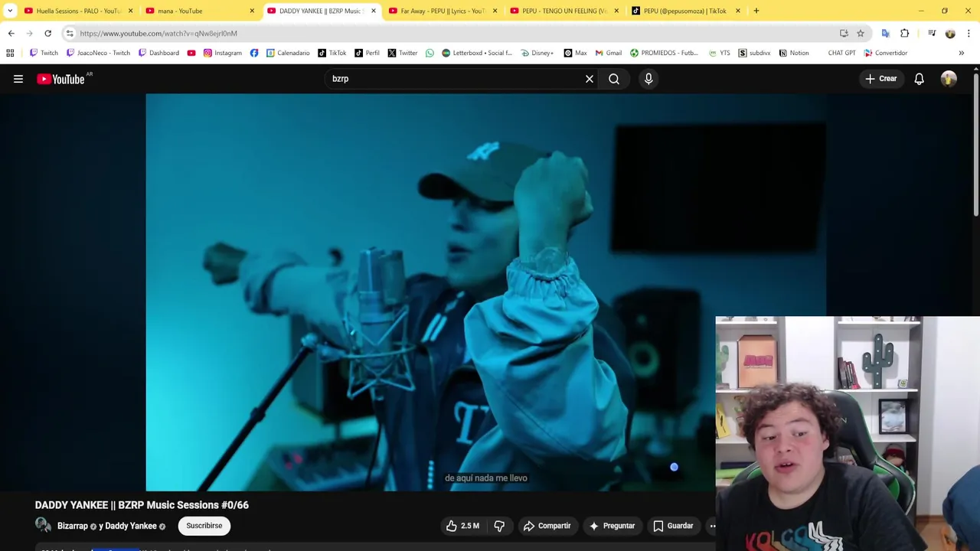Open the Twitter bookmark

pyautogui.click(x=402, y=53)
